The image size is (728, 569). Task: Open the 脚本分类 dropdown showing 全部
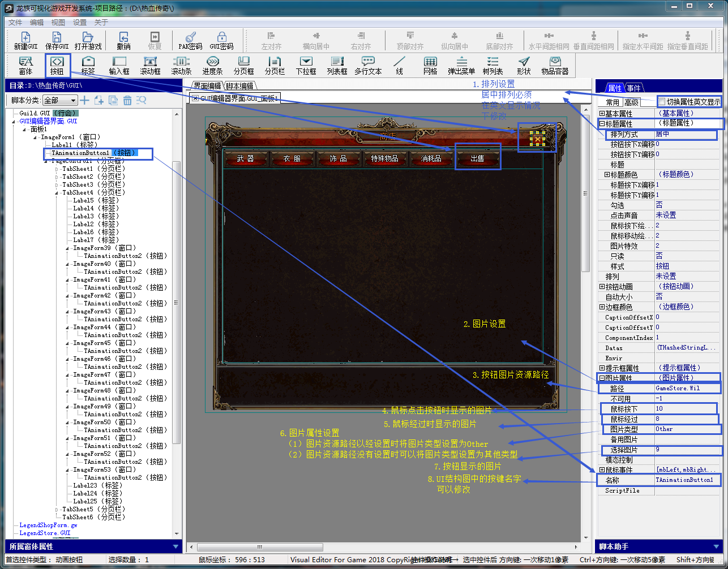(x=59, y=100)
